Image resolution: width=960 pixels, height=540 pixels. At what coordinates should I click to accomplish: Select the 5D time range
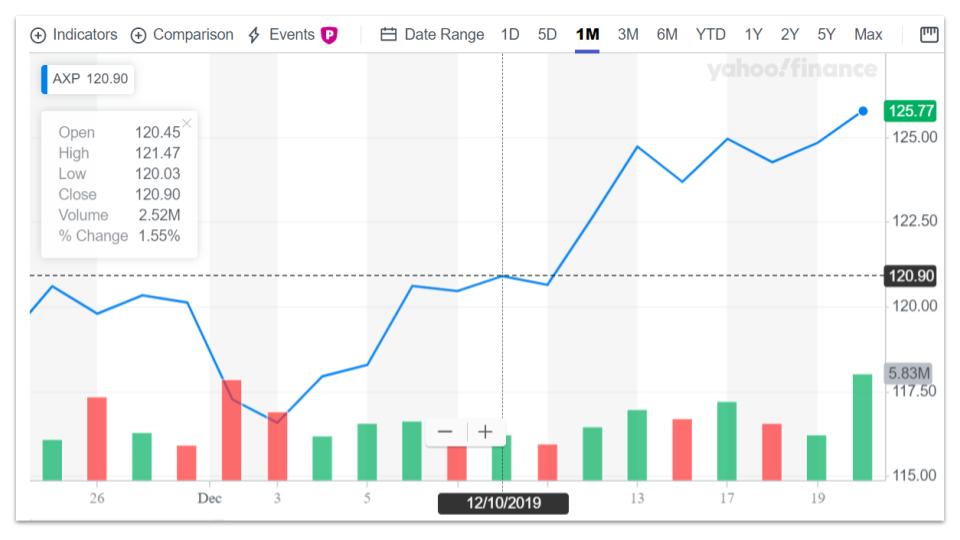coord(547,35)
